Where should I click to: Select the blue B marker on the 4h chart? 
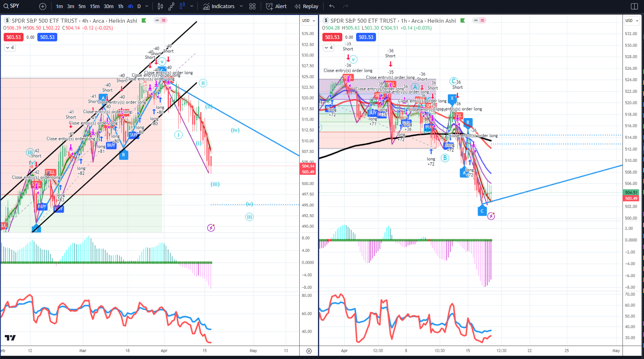(x=123, y=155)
